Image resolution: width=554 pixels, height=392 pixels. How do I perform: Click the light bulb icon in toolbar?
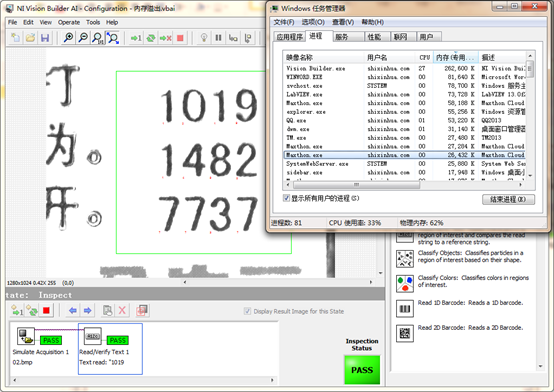204,38
